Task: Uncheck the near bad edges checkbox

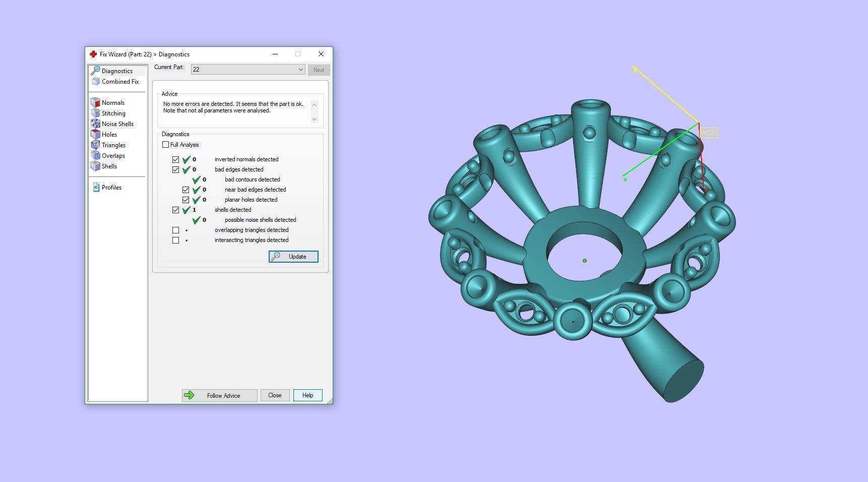Action: coord(185,190)
